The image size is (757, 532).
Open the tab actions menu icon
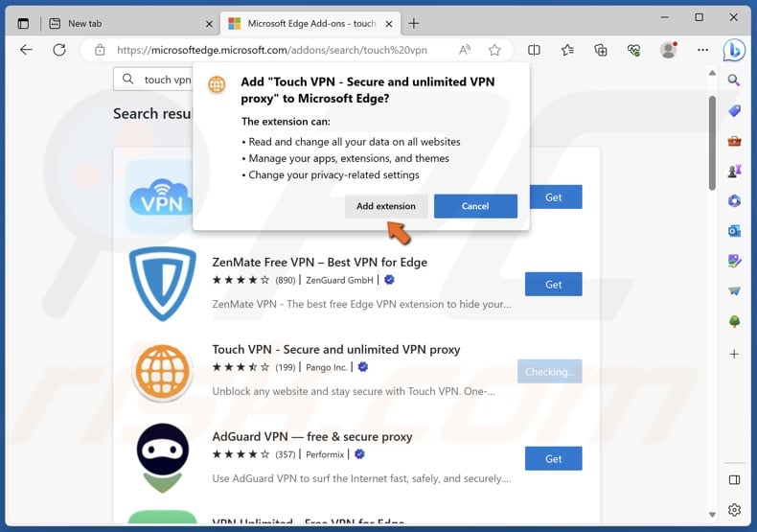(23, 23)
